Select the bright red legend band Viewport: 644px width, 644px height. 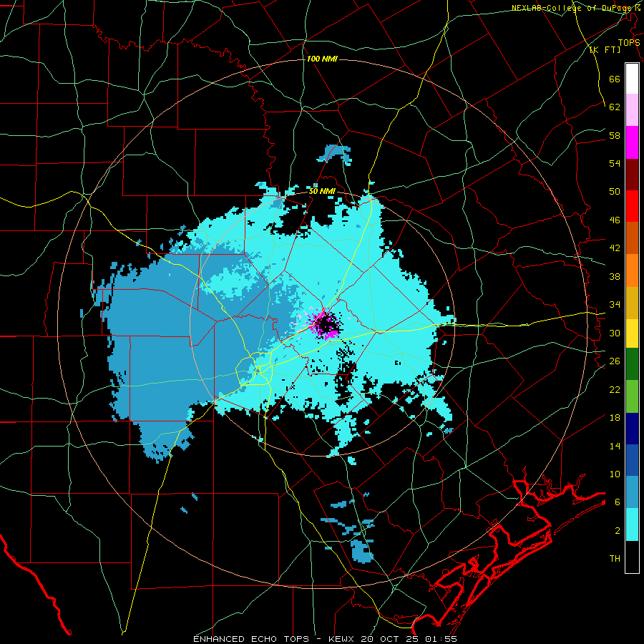point(632,206)
